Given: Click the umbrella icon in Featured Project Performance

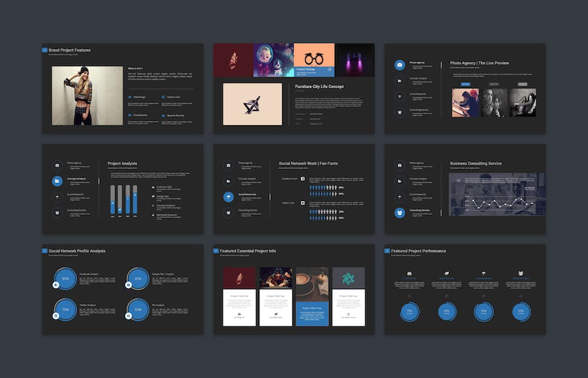Looking at the screenshot, I should (484, 274).
